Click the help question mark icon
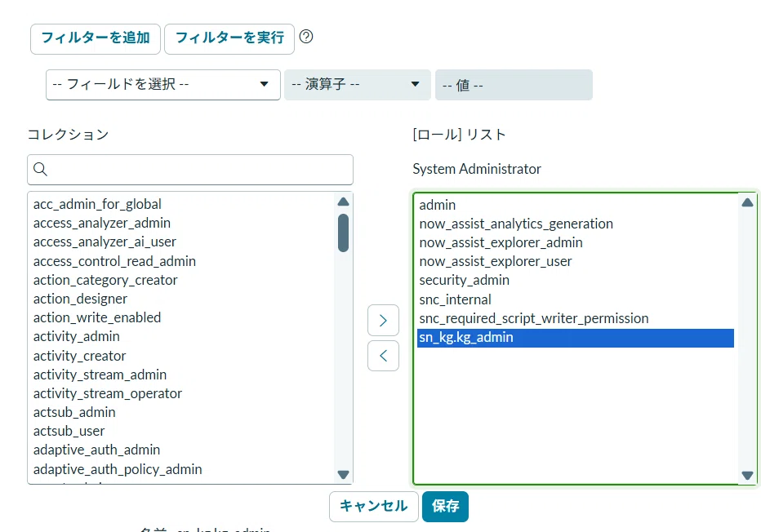The image size is (761, 532). 306,37
